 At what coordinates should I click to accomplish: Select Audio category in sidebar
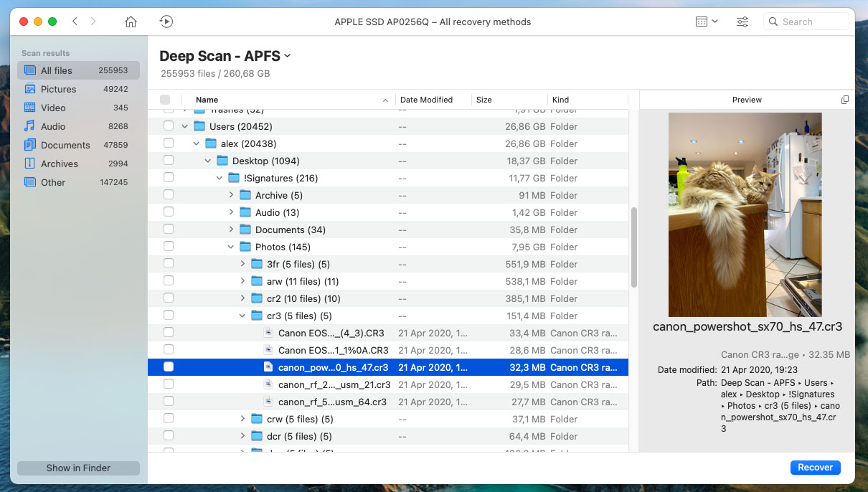[x=78, y=126]
